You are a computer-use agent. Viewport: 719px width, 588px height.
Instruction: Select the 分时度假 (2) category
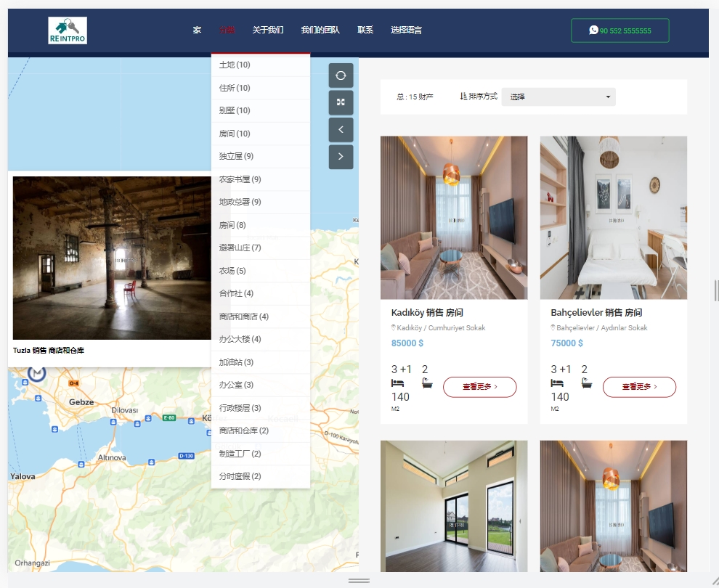261,477
